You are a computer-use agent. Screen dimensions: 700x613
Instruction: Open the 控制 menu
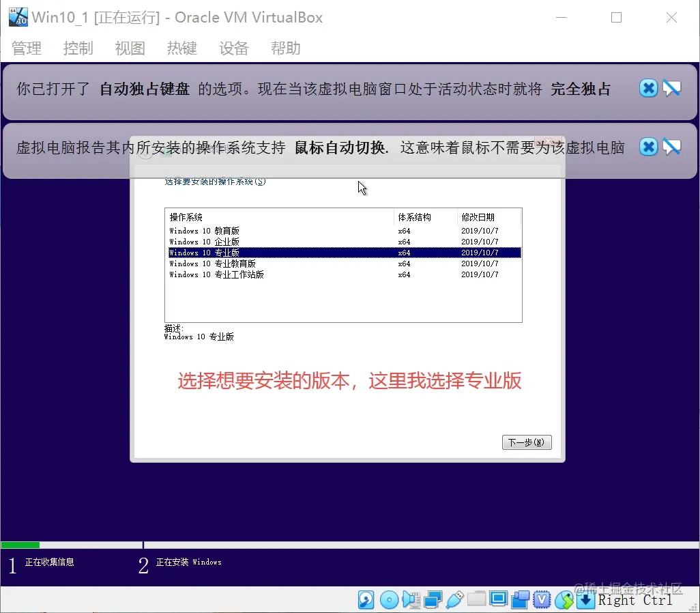coord(78,48)
